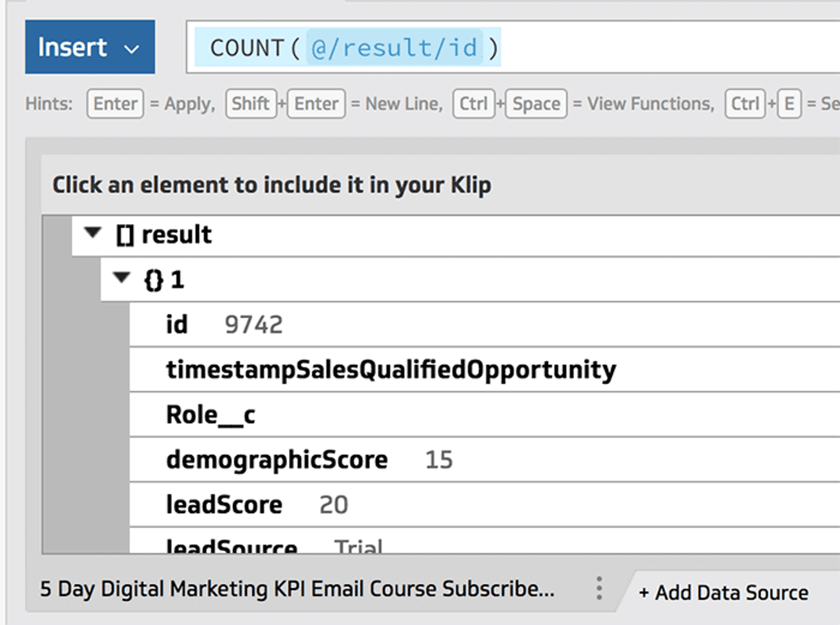Select the Role__c element
The width and height of the screenshot is (840, 625).
[x=211, y=414]
